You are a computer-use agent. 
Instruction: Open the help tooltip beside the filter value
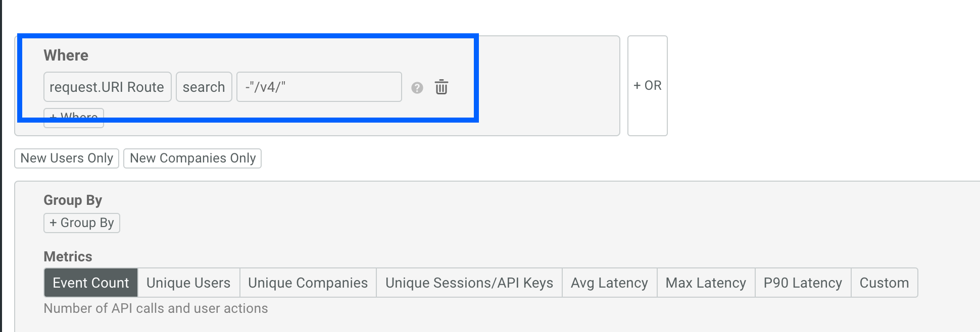pos(416,88)
